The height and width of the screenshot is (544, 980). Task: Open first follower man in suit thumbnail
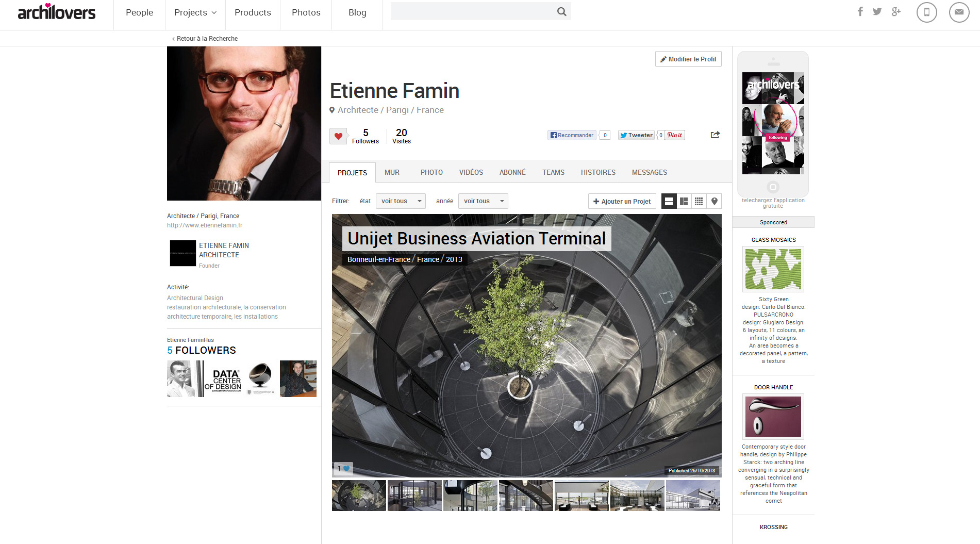(x=185, y=378)
